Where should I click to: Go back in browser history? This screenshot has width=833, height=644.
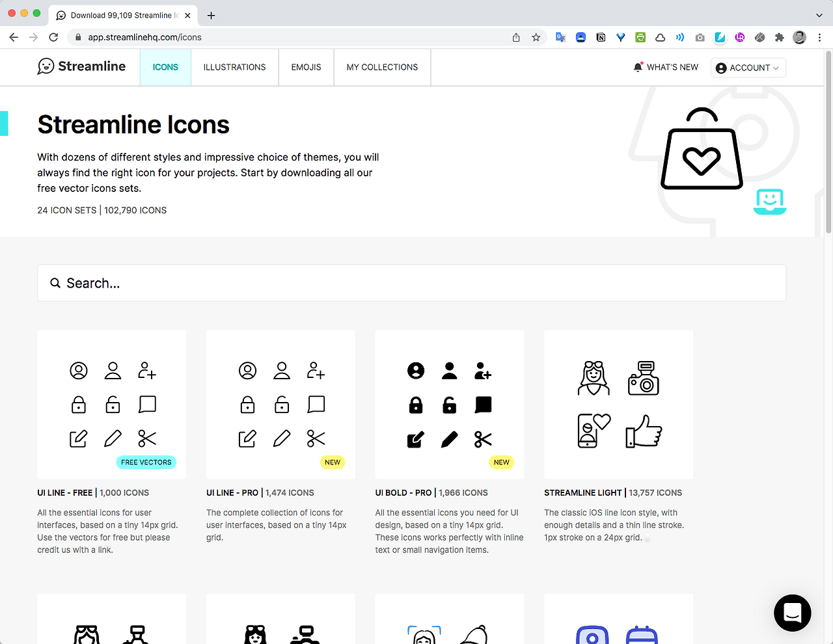point(14,37)
